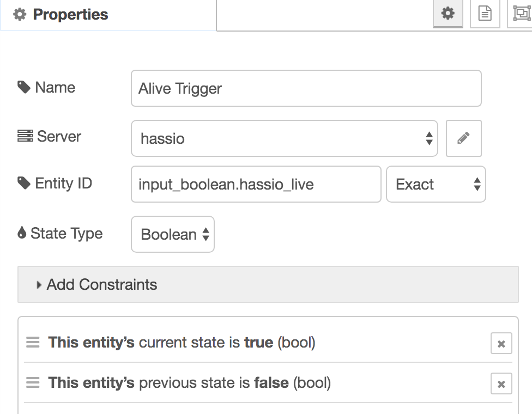
Task: Click the Name field containing Alive Trigger
Action: tap(306, 88)
